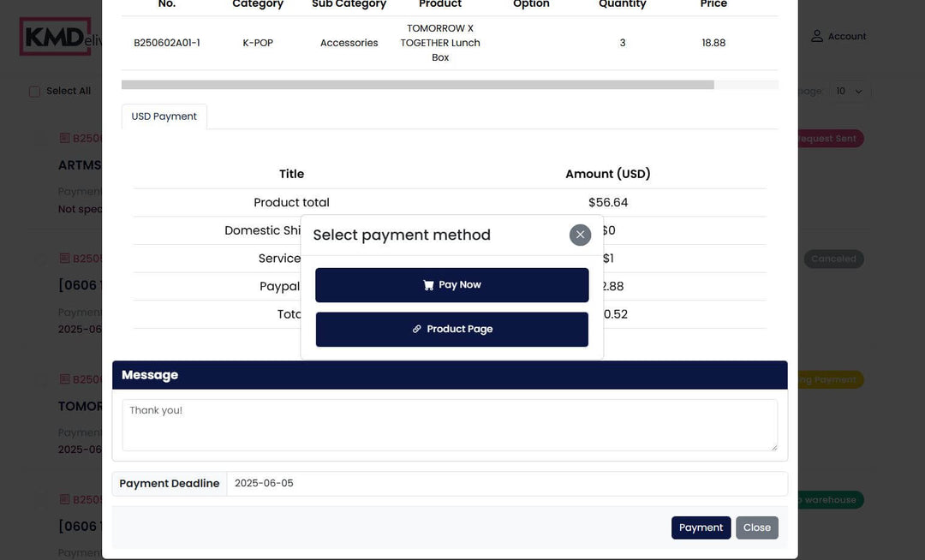Screen dimensions: 925x560
Task: Click the green warehouse status badge
Action: [x=831, y=500]
